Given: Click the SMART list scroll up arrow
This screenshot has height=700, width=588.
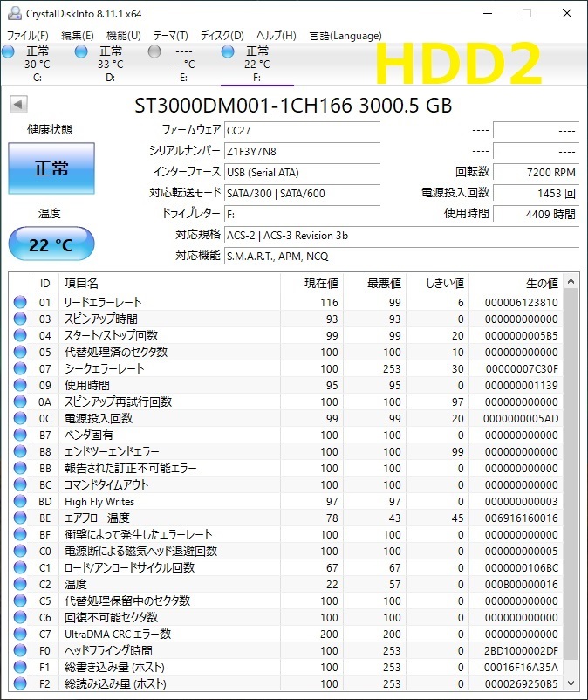Looking at the screenshot, I should click(571, 281).
